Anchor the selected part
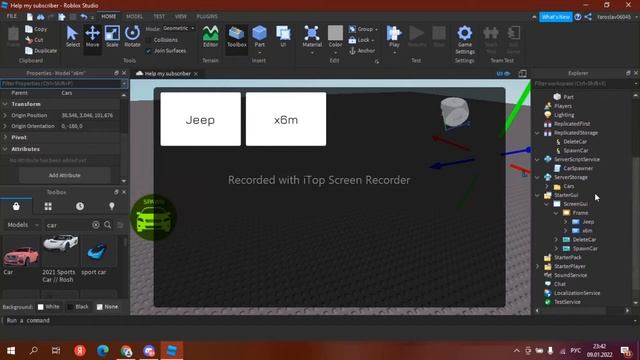This screenshot has height=360, width=640. [x=362, y=51]
